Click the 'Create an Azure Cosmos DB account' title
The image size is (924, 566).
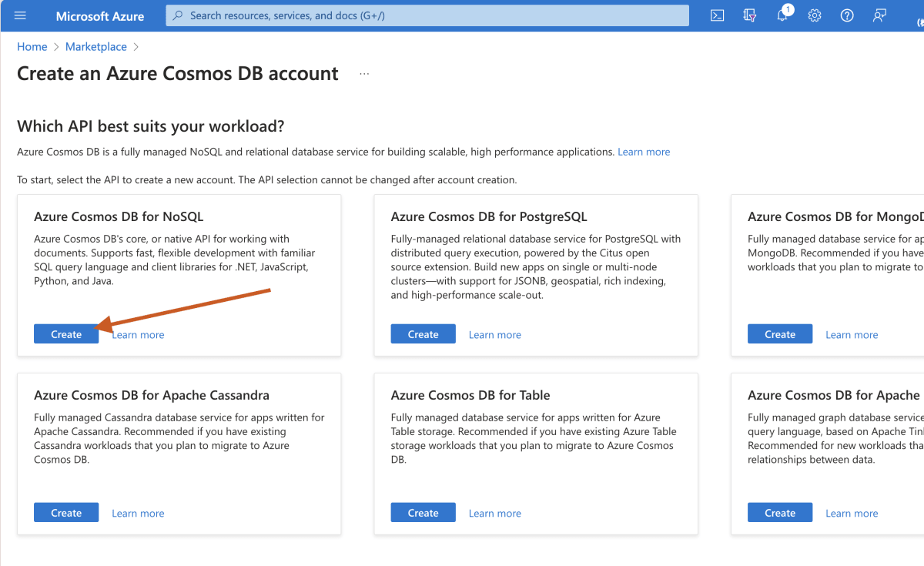pos(178,74)
